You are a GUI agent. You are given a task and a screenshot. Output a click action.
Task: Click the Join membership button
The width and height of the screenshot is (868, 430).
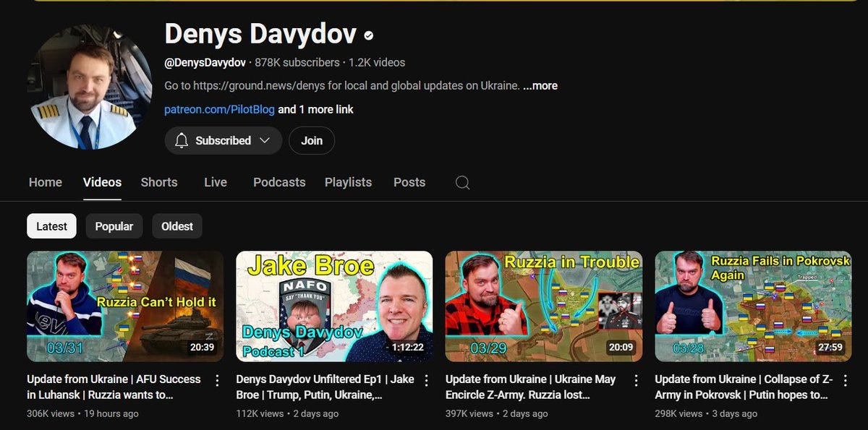pyautogui.click(x=312, y=140)
